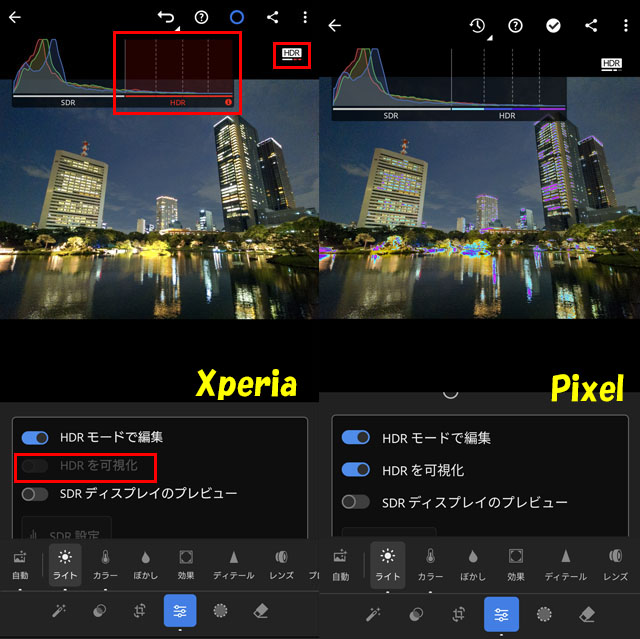Tap dotted circle masking tool in Pixel
Screen dimensions: 640x639
click(544, 614)
